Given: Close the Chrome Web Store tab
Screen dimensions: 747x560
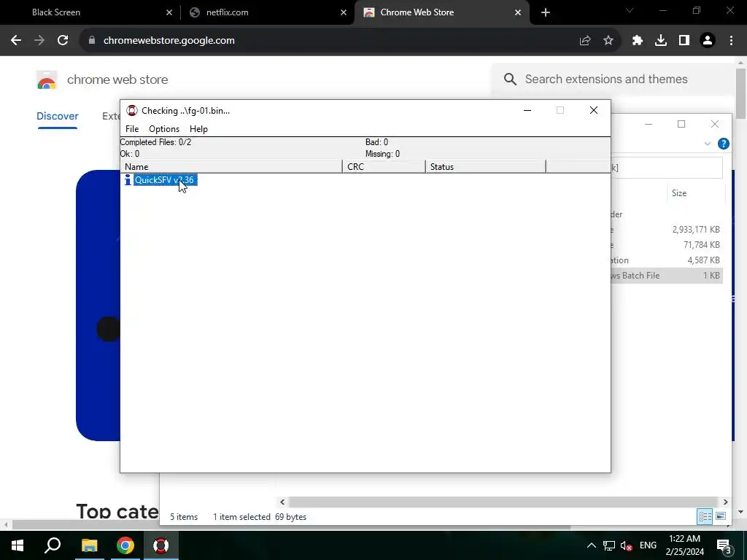Looking at the screenshot, I should click(x=518, y=13).
